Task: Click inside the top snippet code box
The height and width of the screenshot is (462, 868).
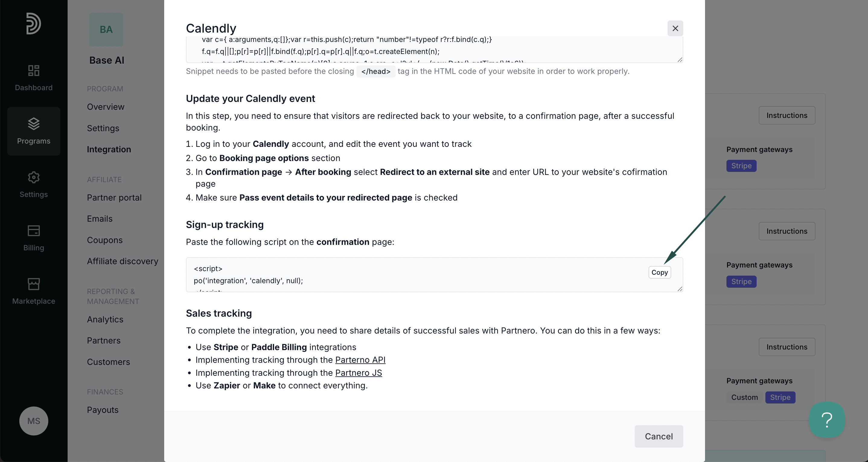Action: 434,50
